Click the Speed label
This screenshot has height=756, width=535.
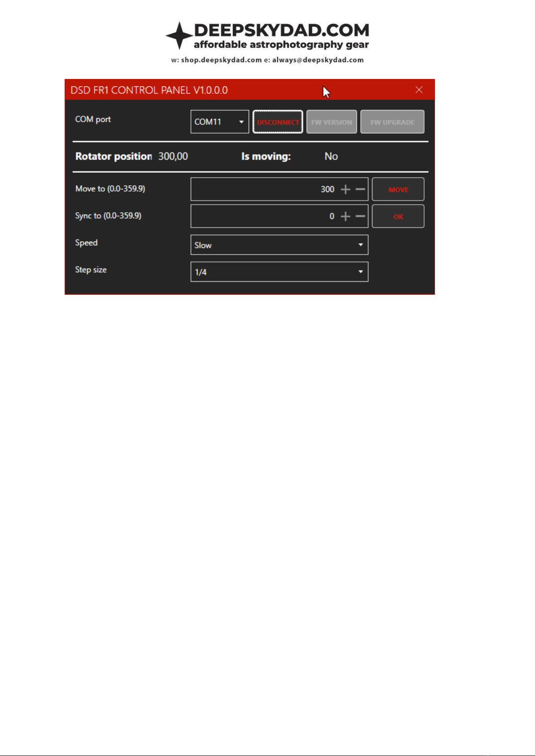[x=86, y=243]
